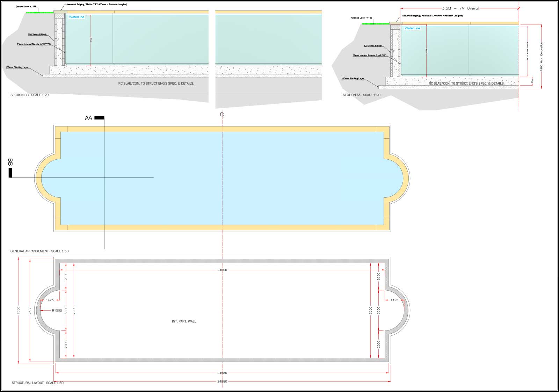Pick the 7880 overall width dimension
This screenshot has width=559, height=392.
click(x=19, y=310)
